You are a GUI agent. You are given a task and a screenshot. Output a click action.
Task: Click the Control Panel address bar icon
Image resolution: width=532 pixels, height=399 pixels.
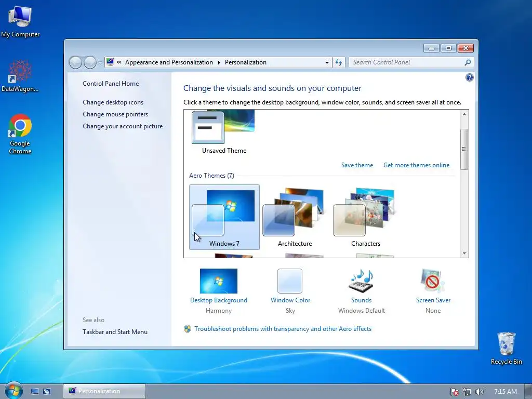(110, 62)
